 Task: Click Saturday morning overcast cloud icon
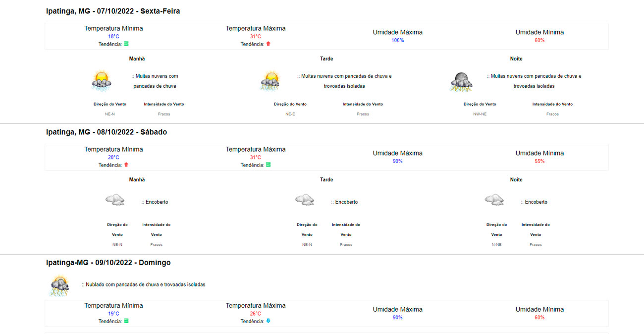pyautogui.click(x=114, y=200)
